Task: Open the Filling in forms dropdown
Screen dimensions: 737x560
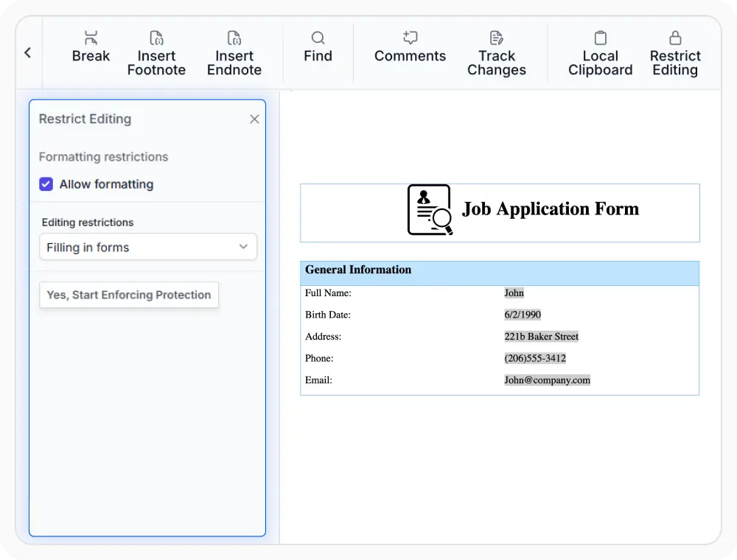Action: tap(148, 247)
